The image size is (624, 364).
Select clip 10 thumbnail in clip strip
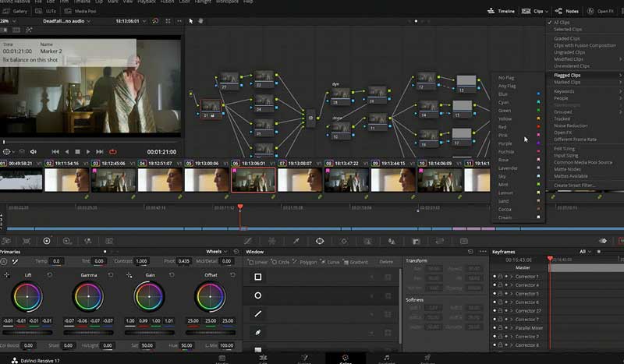coord(440,180)
